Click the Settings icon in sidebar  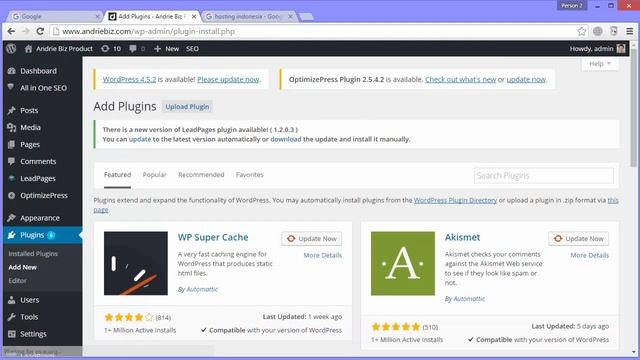(11, 334)
